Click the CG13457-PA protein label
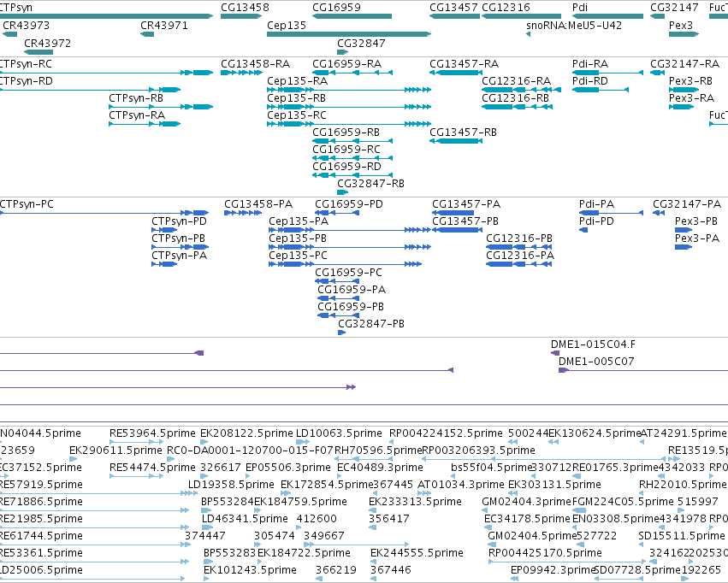The width and height of the screenshot is (728, 583). click(466, 204)
